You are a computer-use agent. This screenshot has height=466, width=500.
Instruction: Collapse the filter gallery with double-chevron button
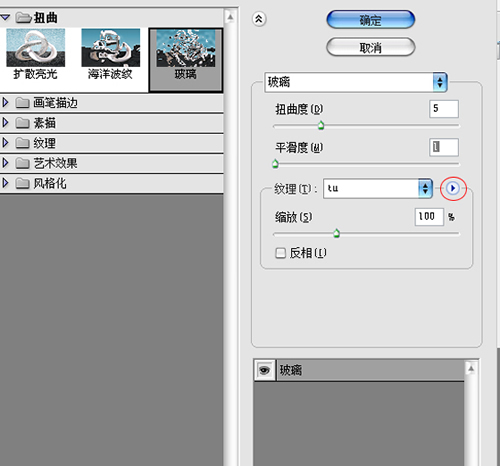pyautogui.click(x=259, y=19)
